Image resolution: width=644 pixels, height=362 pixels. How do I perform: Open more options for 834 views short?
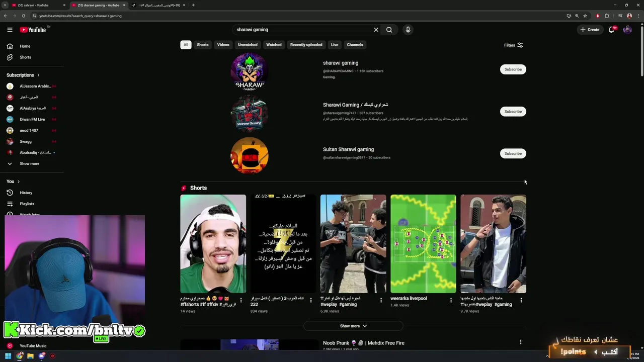[311, 300]
